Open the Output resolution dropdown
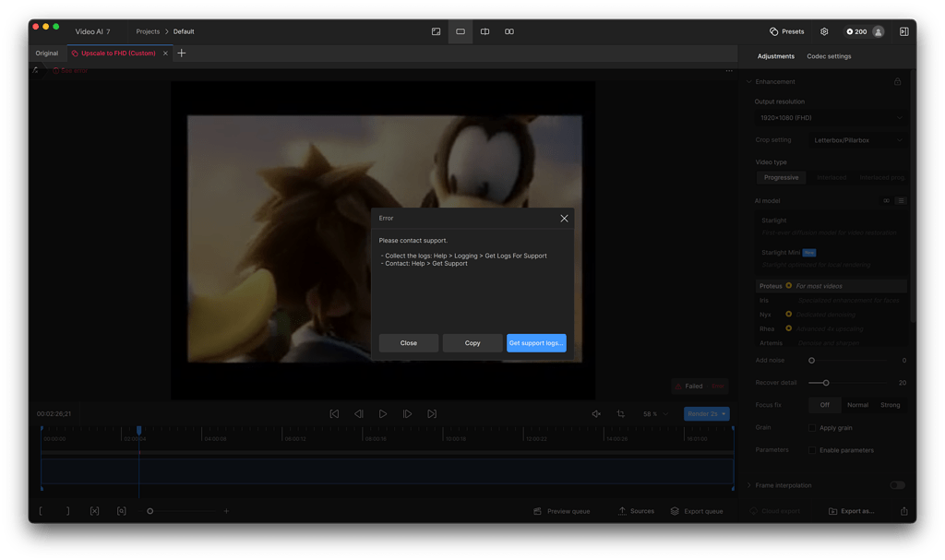The height and width of the screenshot is (560, 945). 831,117
